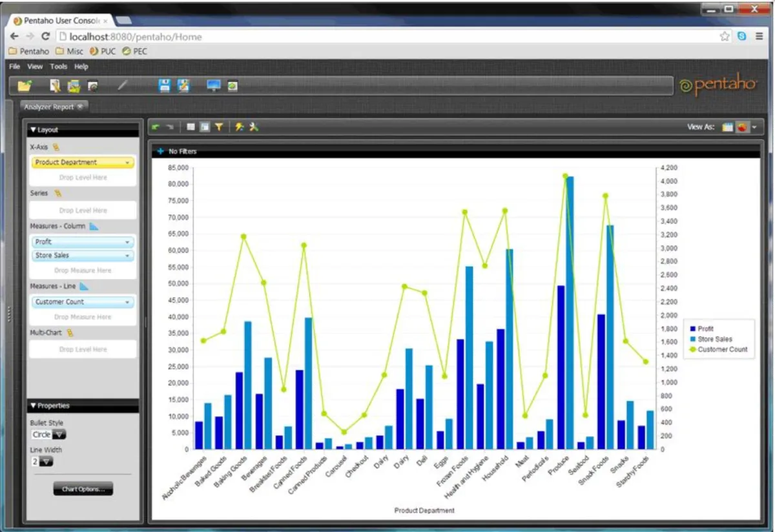The height and width of the screenshot is (532, 775).
Task: Click the Multi-Chart hint icon
Action: tap(70, 332)
